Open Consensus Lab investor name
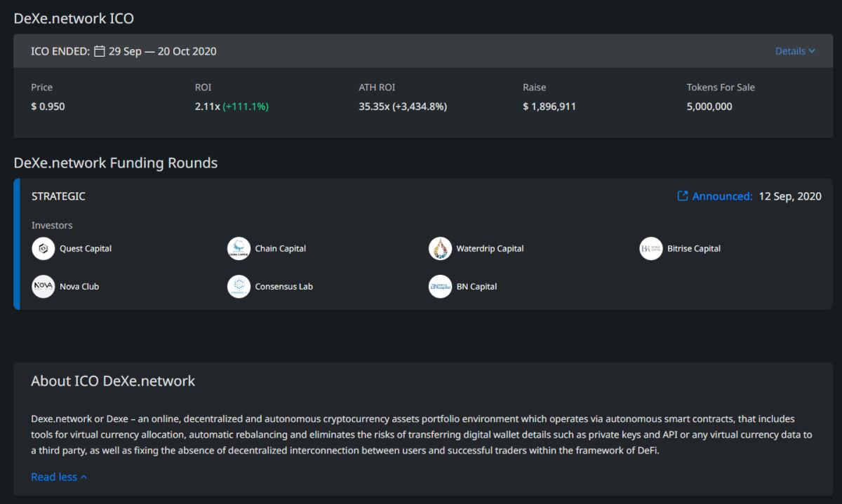Screen dimensions: 842x504 (x=284, y=287)
